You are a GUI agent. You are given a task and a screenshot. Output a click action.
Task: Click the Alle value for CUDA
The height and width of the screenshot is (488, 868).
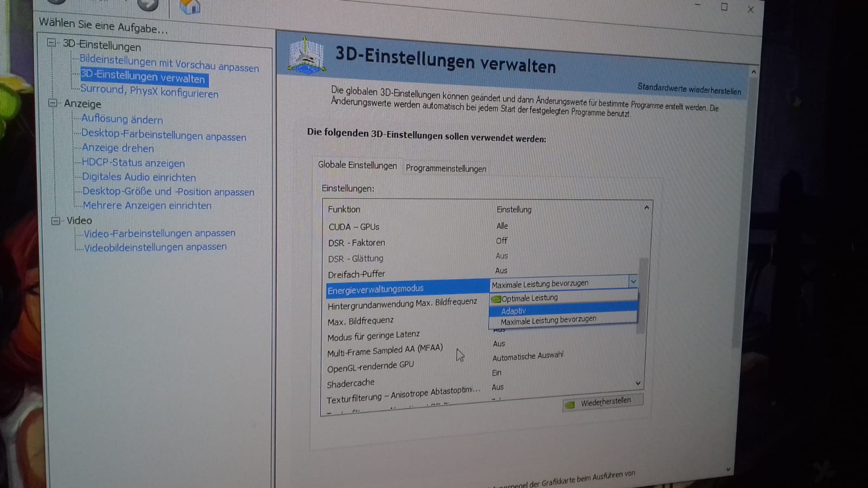pos(502,226)
